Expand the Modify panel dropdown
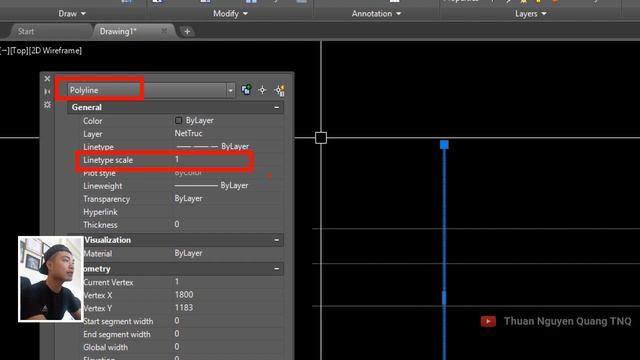Screen dimensions: 640x360 click(231, 14)
